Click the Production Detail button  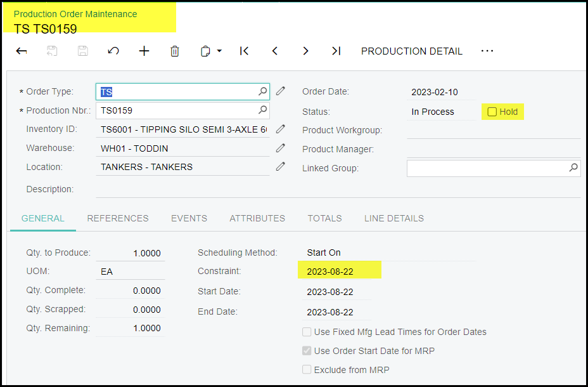tap(412, 51)
